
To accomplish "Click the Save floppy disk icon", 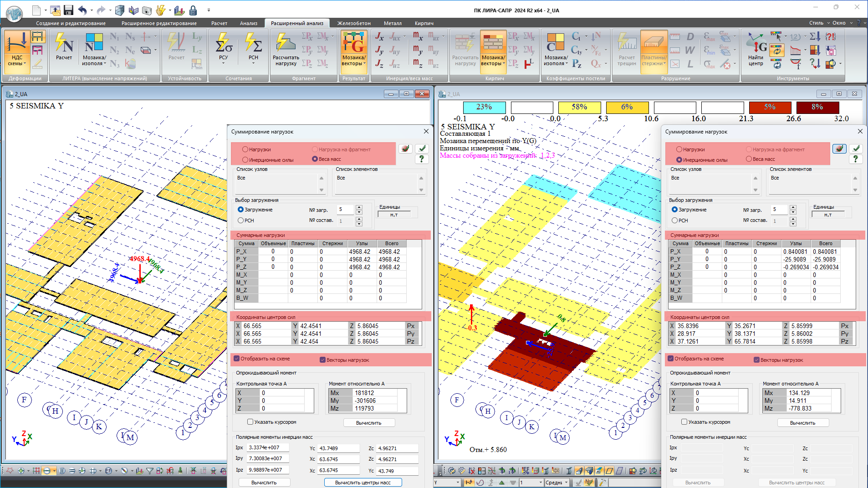I will coord(68,10).
